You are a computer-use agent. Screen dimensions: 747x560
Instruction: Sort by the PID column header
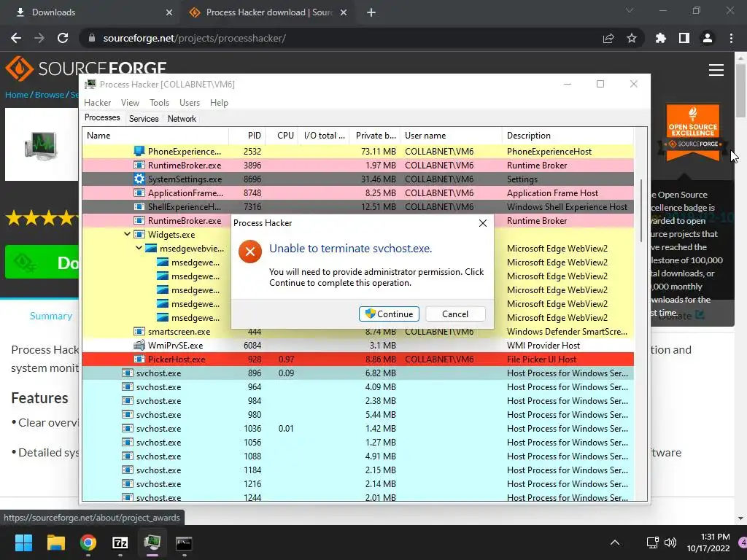[247, 135]
